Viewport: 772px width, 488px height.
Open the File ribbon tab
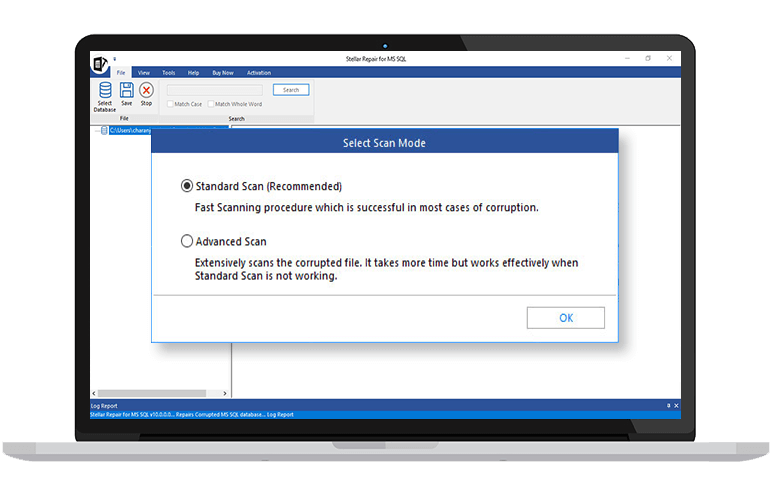121,72
